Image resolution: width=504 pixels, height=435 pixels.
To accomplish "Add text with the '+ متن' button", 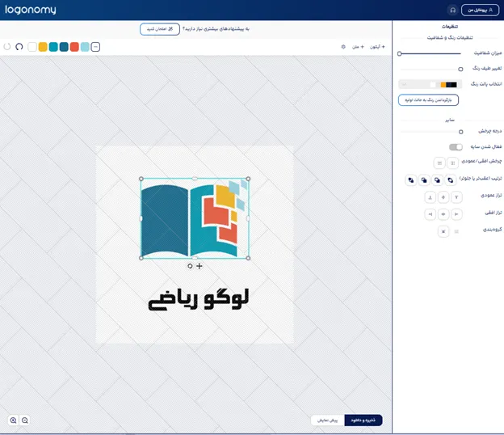I will pyautogui.click(x=358, y=47).
